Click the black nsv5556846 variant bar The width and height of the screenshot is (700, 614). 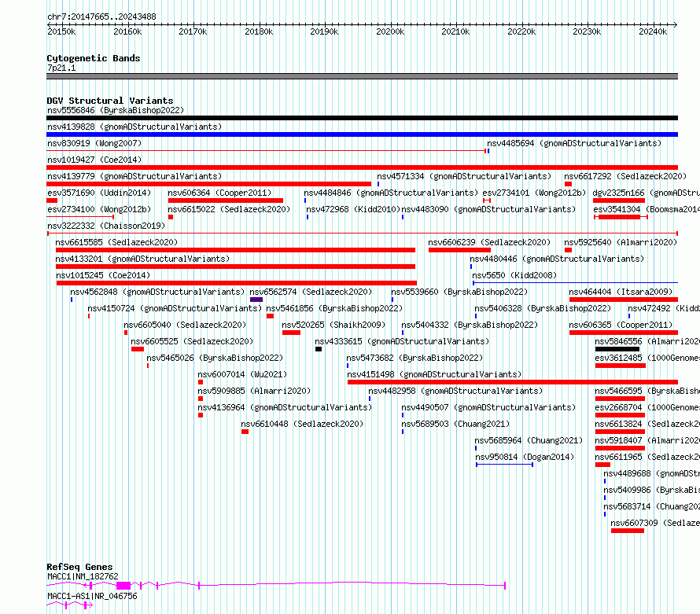362,118
